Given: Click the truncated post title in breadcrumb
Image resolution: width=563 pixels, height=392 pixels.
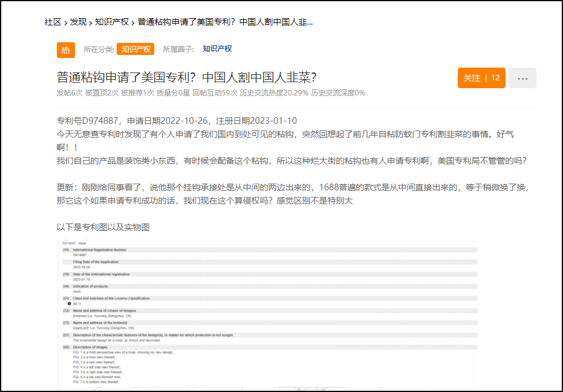Looking at the screenshot, I should [225, 22].
